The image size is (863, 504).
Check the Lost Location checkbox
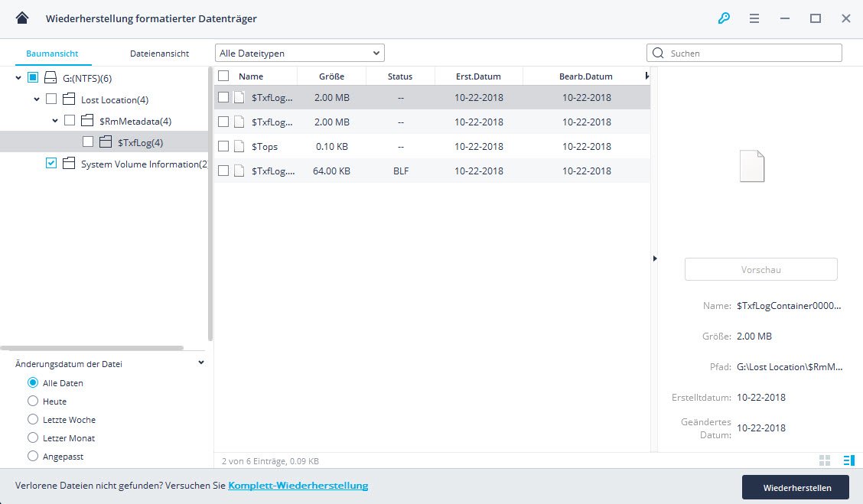click(x=51, y=99)
